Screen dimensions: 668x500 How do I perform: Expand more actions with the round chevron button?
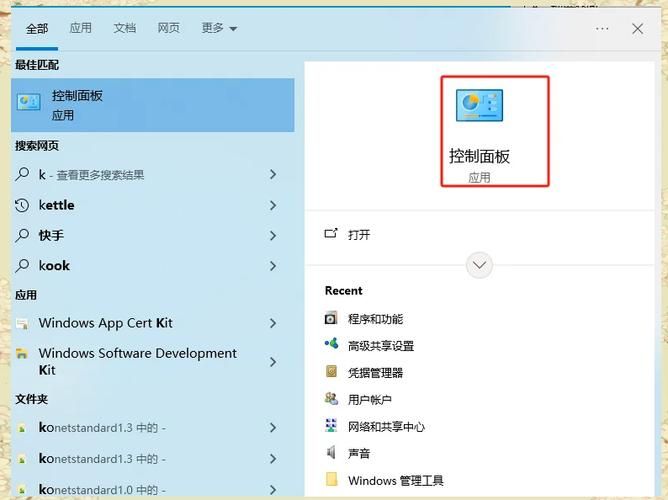[x=479, y=265]
